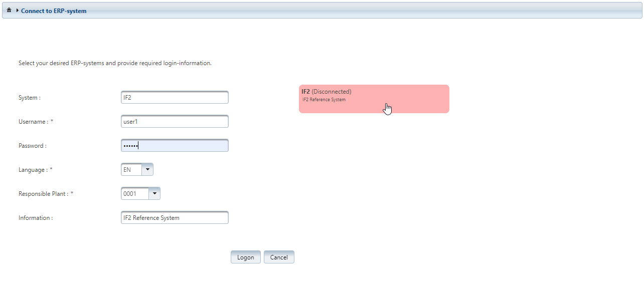Click the Language combo box text EN
This screenshot has width=644, height=283.
coord(131,170)
